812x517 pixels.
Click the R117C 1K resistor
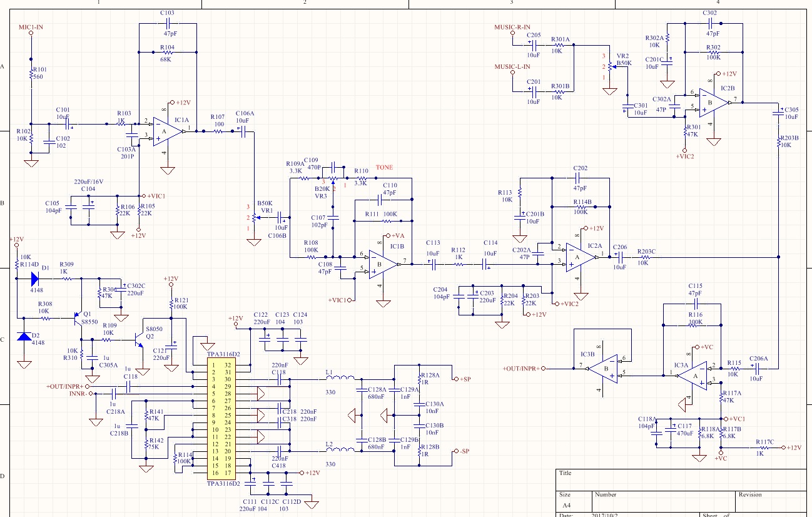(x=763, y=448)
